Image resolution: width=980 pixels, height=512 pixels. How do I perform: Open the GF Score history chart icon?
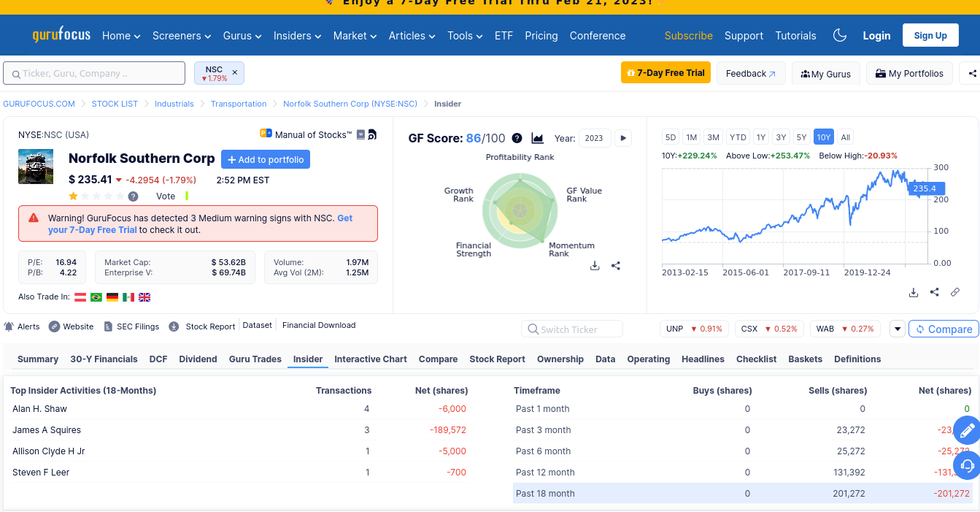coord(538,138)
